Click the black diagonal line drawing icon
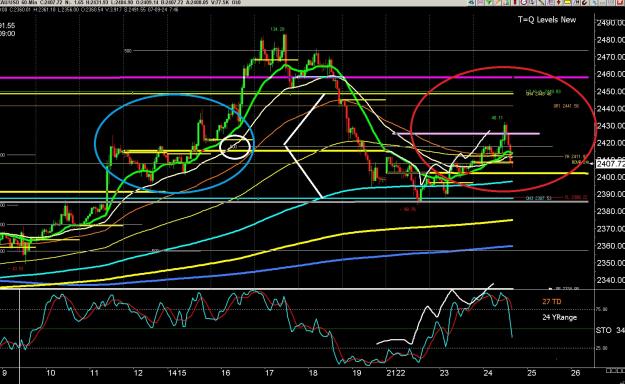 tap(541, 2)
